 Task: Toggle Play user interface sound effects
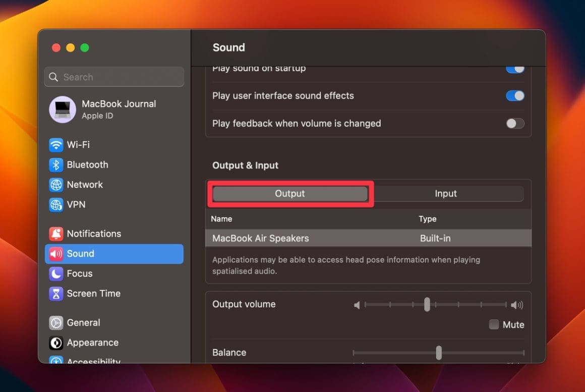coord(514,96)
